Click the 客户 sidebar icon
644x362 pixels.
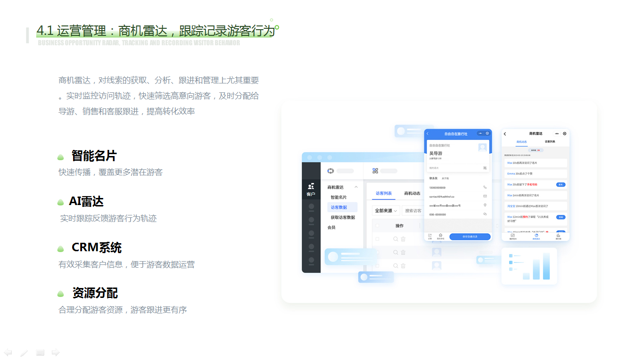[311, 189]
